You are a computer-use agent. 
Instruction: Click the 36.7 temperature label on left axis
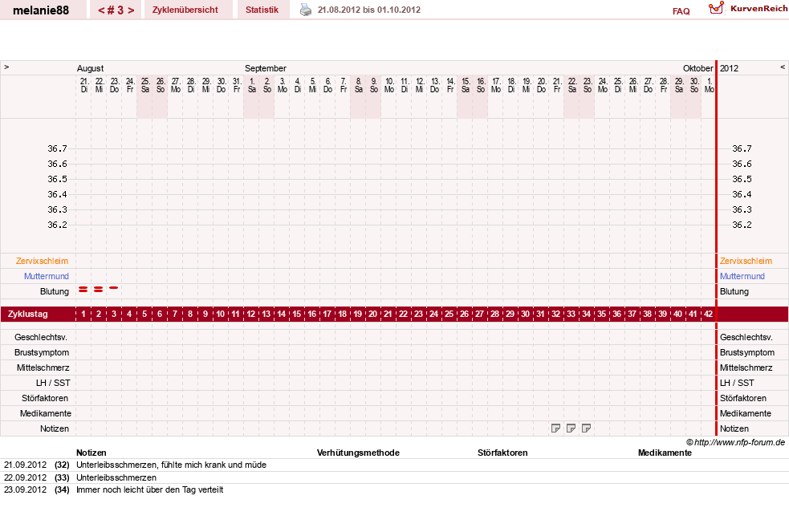(x=57, y=148)
